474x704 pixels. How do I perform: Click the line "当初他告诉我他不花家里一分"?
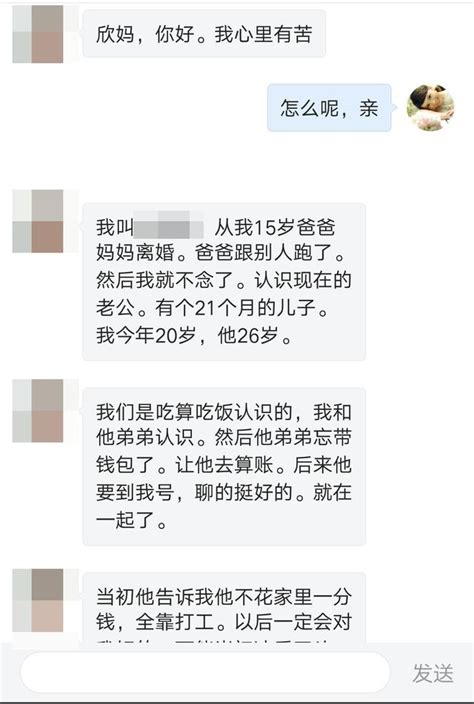point(224,597)
